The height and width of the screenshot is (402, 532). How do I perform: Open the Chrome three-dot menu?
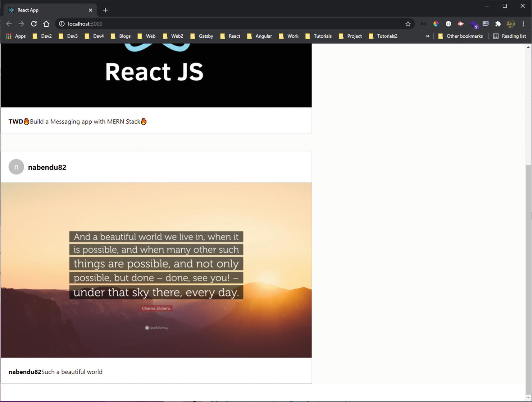pyautogui.click(x=523, y=24)
